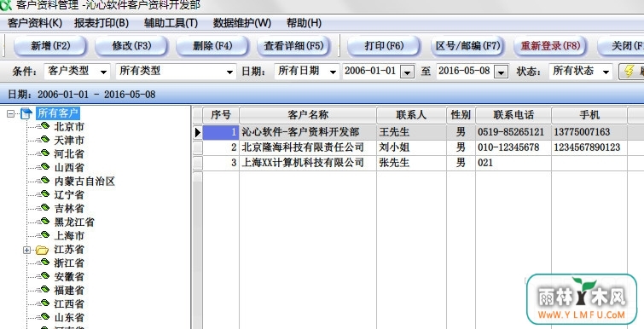Click the row selector box for row 3
644x329 pixels.
click(198, 163)
